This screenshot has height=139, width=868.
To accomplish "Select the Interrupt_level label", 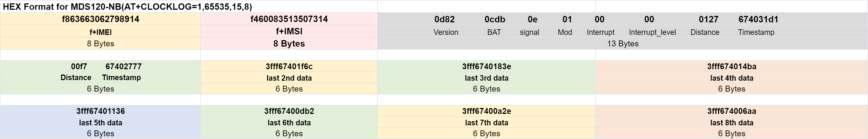I will point(652,32).
